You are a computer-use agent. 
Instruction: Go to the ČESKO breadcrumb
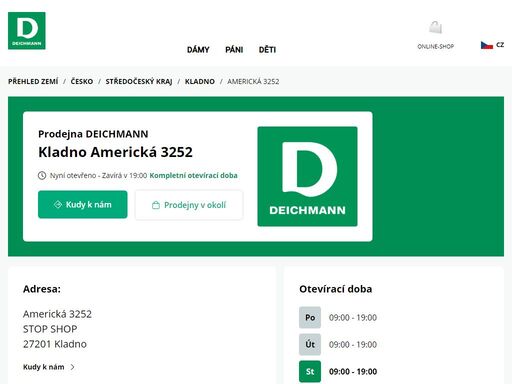(82, 81)
